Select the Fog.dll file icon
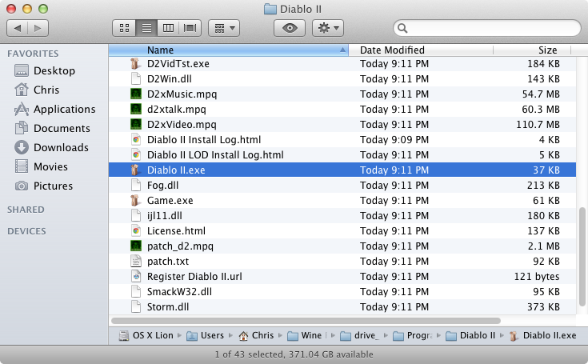 (135, 185)
